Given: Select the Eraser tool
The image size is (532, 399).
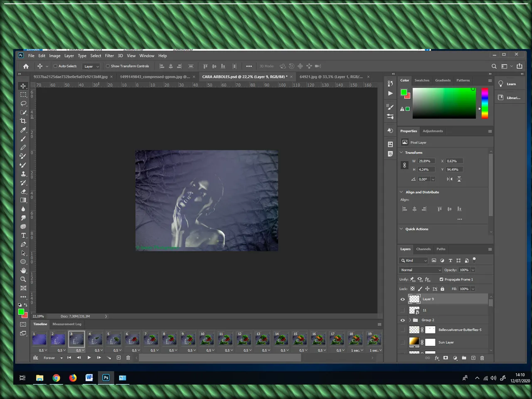Looking at the screenshot, I should 23,191.
